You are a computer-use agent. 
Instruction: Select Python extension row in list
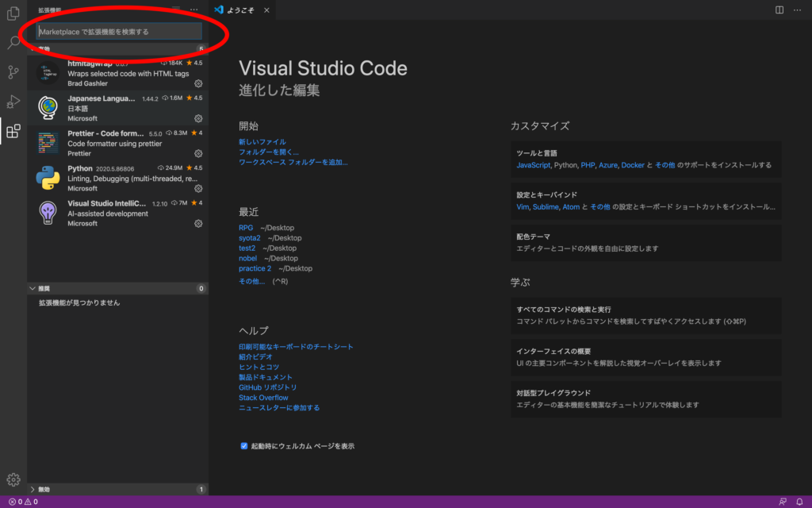[x=118, y=179]
